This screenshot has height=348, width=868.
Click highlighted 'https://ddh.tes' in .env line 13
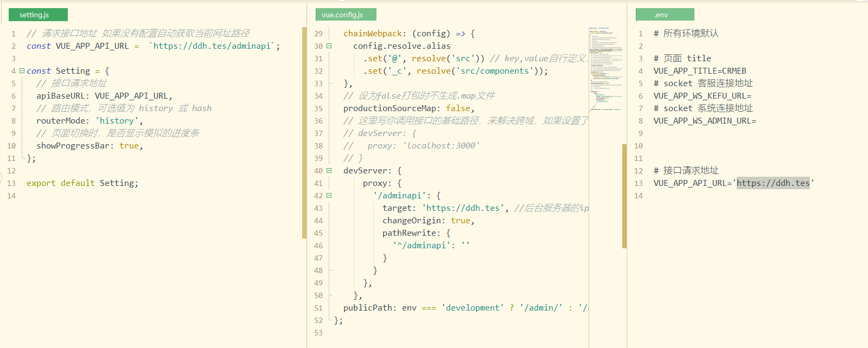[773, 183]
